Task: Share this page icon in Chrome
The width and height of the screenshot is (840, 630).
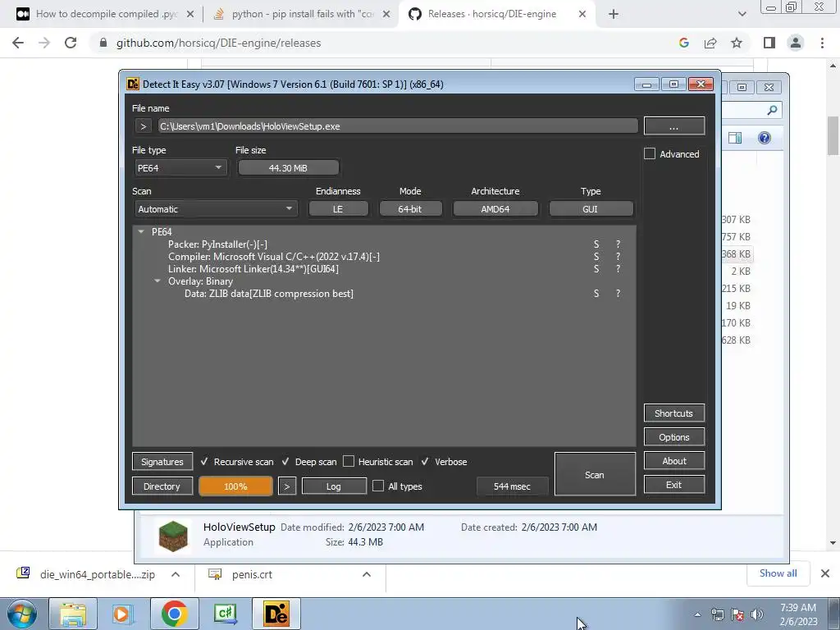Action: pyautogui.click(x=710, y=43)
